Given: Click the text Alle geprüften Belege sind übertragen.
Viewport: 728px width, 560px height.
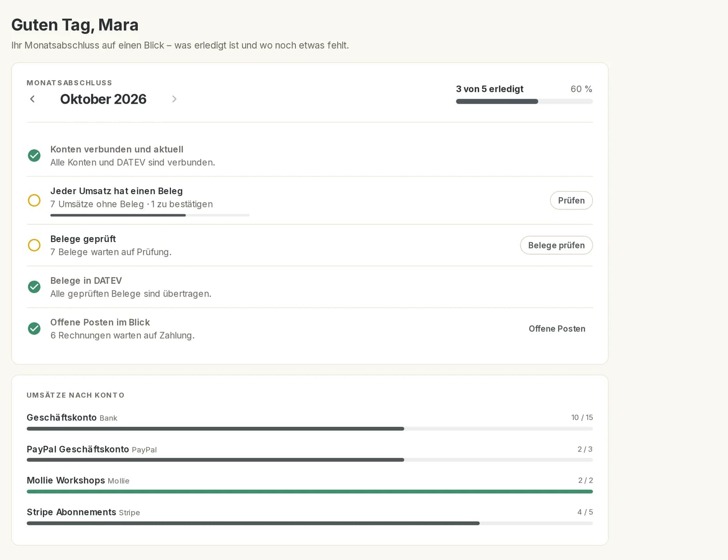Looking at the screenshot, I should click(x=131, y=294).
